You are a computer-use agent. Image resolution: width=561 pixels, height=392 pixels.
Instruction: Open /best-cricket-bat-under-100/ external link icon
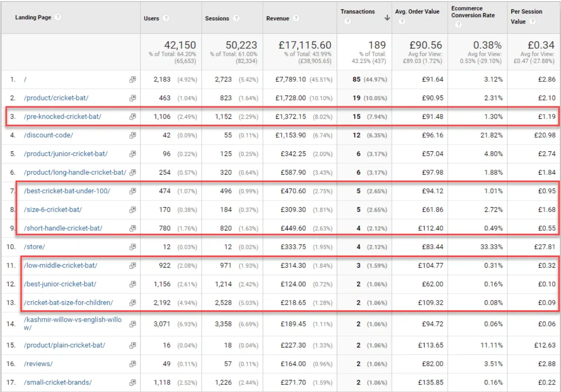pos(133,191)
